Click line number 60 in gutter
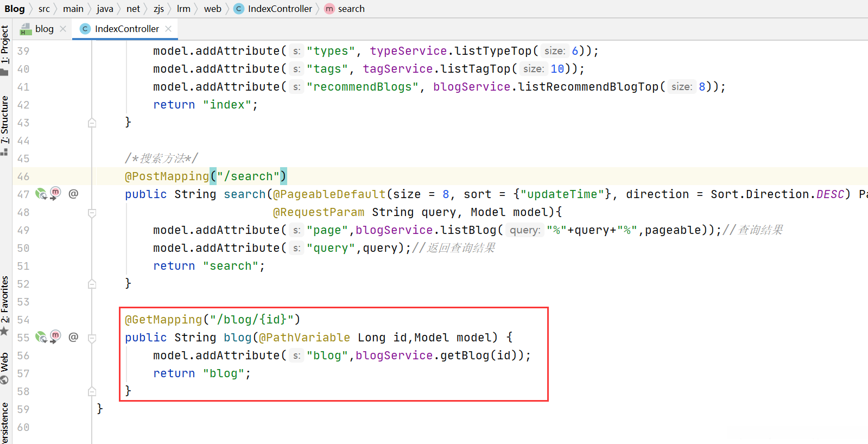 coord(23,427)
